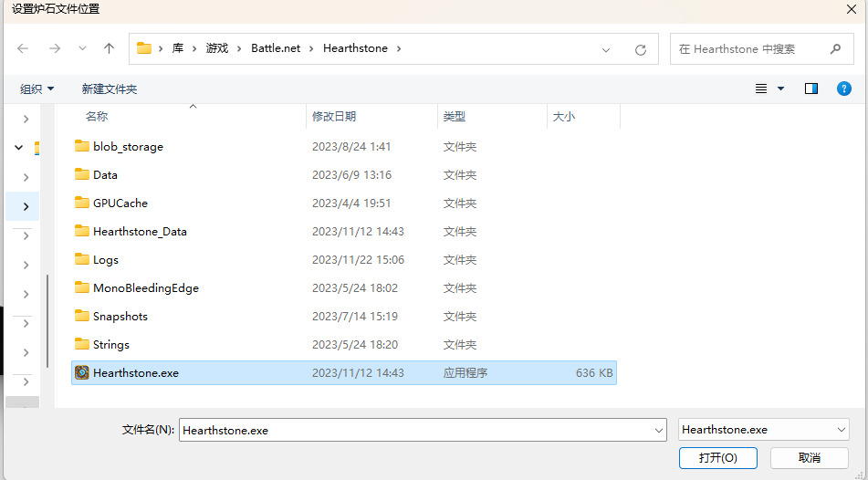Select the Strings folder icon

pyautogui.click(x=82, y=344)
